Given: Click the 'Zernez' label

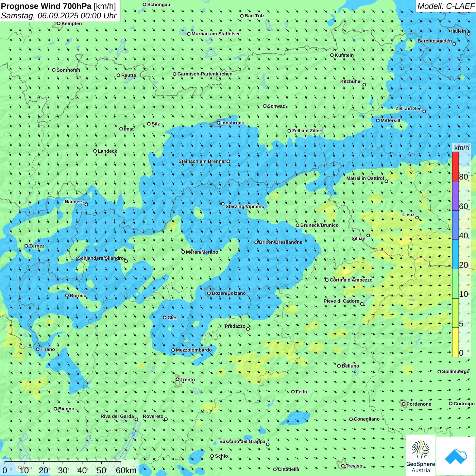Looking at the screenshot, I should pos(37,246).
